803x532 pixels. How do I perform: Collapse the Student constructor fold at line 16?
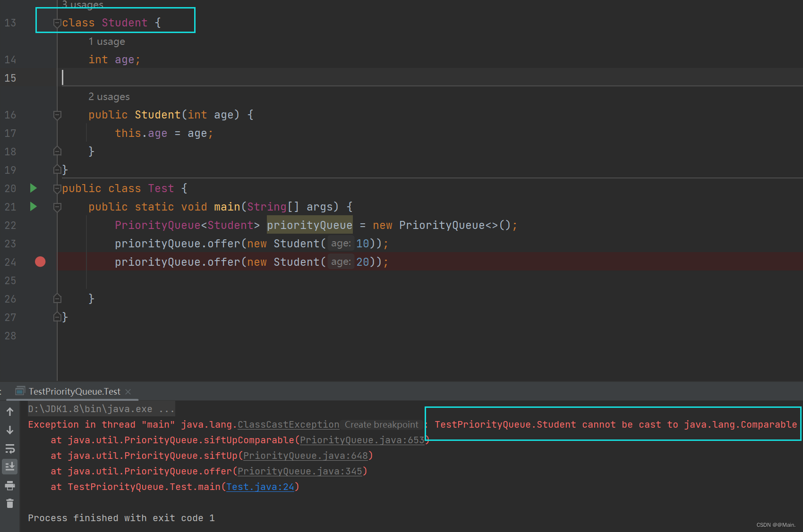click(x=57, y=115)
